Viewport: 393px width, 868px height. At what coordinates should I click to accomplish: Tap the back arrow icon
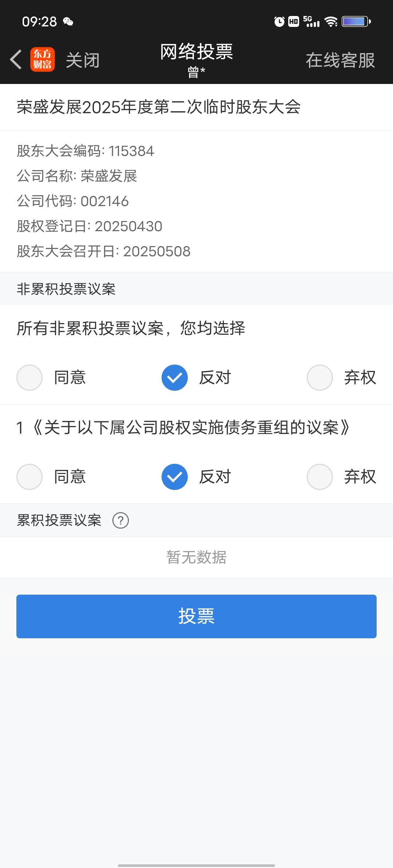(x=16, y=60)
